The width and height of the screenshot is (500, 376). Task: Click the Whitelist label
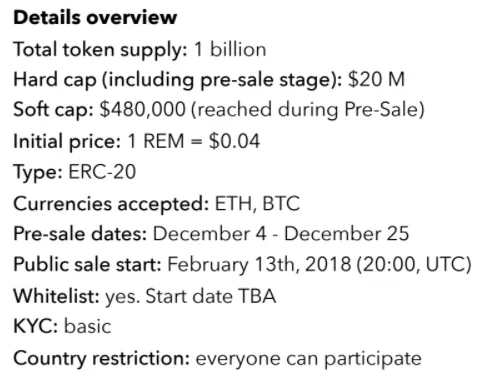(x=57, y=296)
